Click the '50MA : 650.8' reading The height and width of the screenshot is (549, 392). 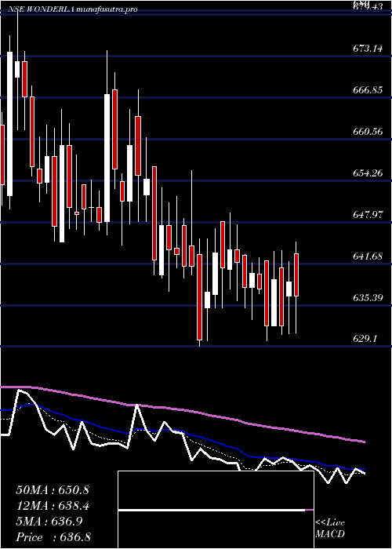coord(53,490)
